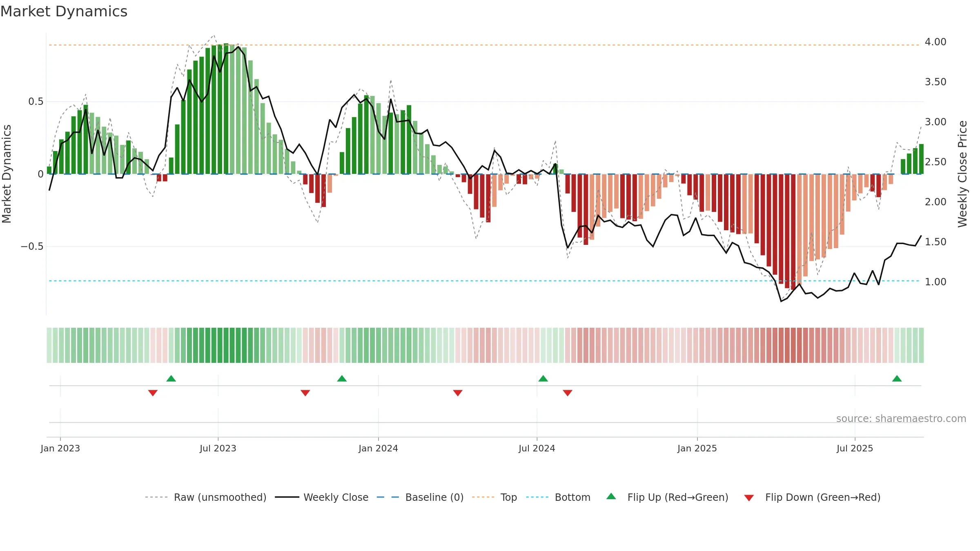The width and height of the screenshot is (980, 551).
Task: Click the green Flip Up triangle icon in legend
Action: [611, 496]
